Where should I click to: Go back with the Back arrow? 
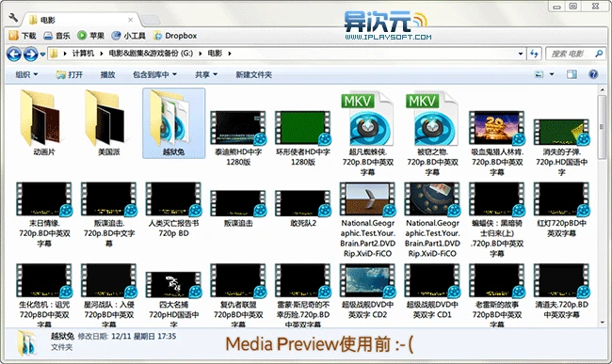point(14,54)
